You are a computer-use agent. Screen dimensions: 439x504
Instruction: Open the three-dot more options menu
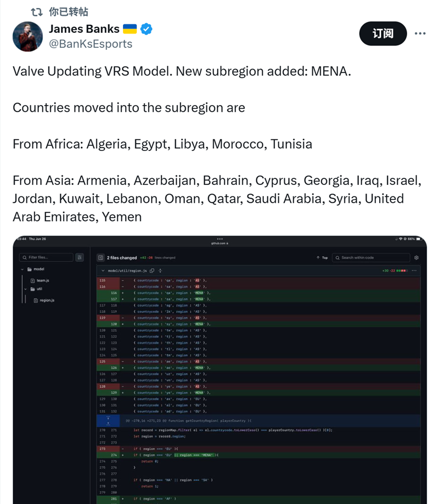420,33
